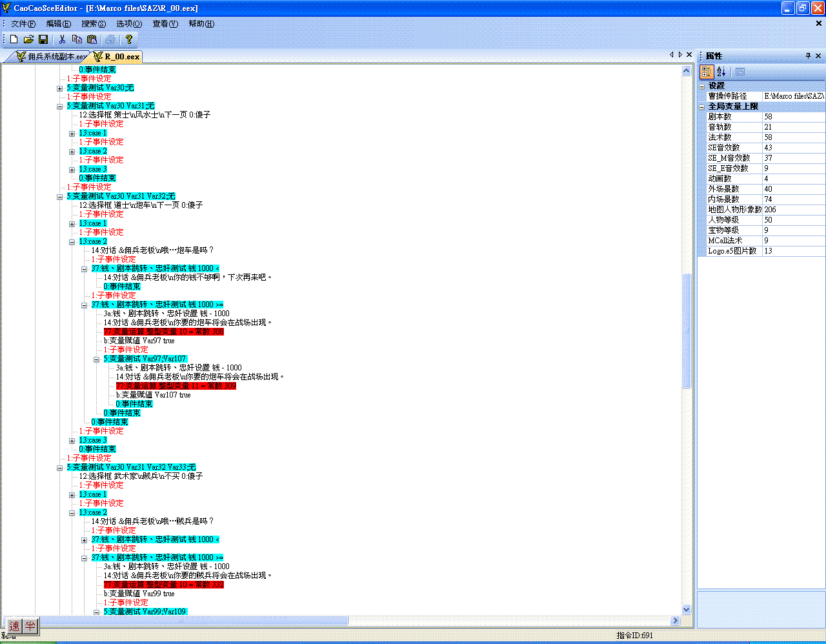
Task: Collapse the 全局变量上限 property category
Action: (x=703, y=106)
